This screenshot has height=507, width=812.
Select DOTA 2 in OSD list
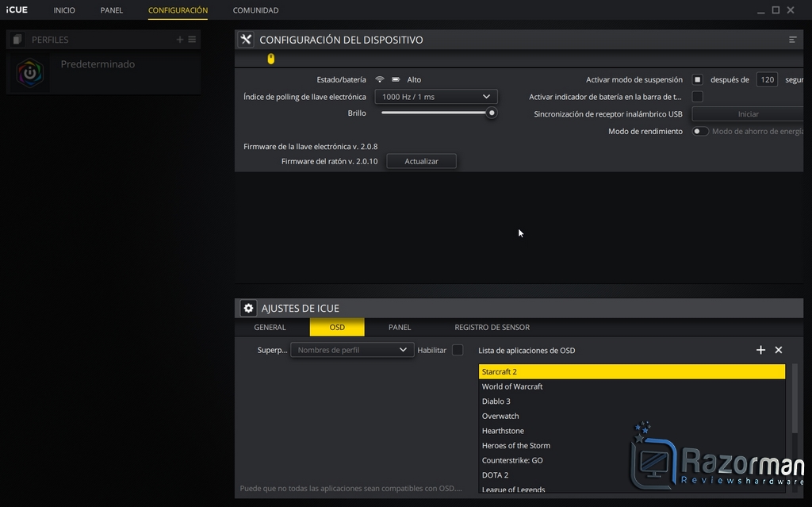point(632,474)
